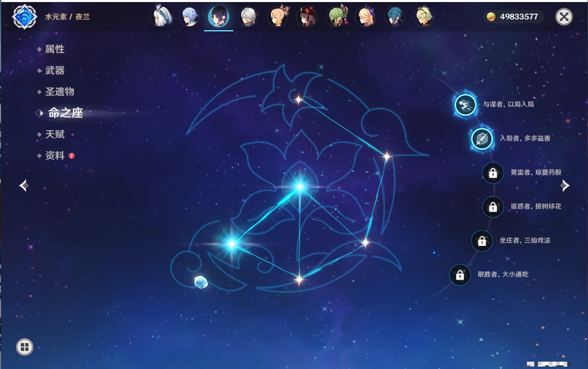Open the 资料 profile menu

coord(55,155)
